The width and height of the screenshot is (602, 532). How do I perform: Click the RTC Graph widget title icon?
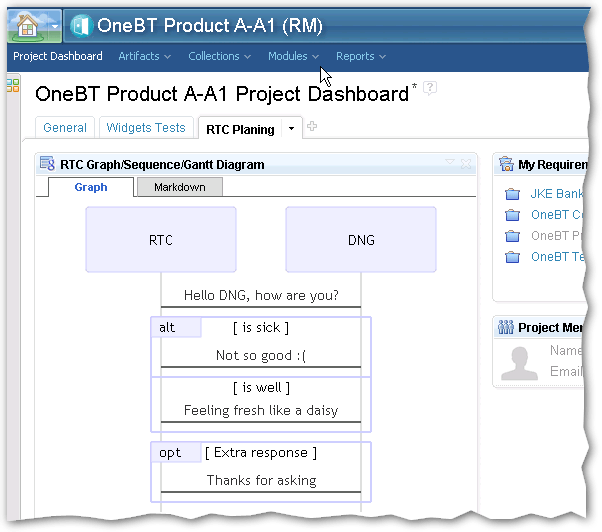click(47, 164)
